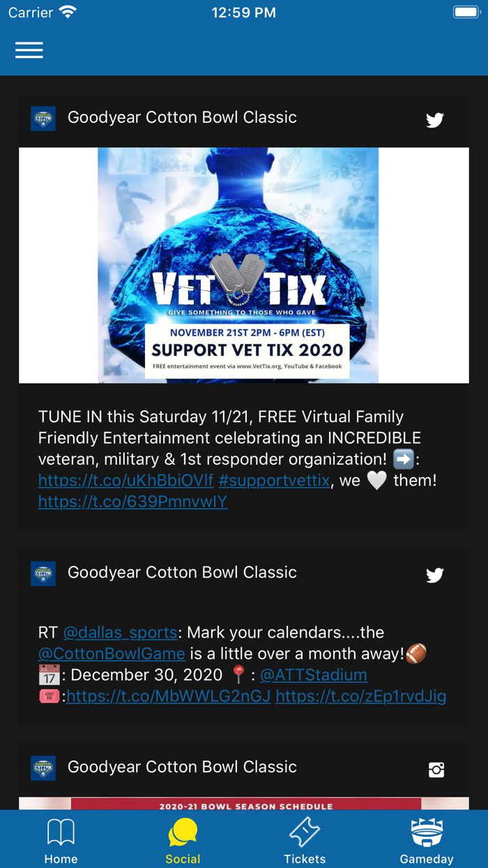This screenshot has height=868, width=488.
Task: Tap the @ATTStadium mention
Action: coord(314,675)
